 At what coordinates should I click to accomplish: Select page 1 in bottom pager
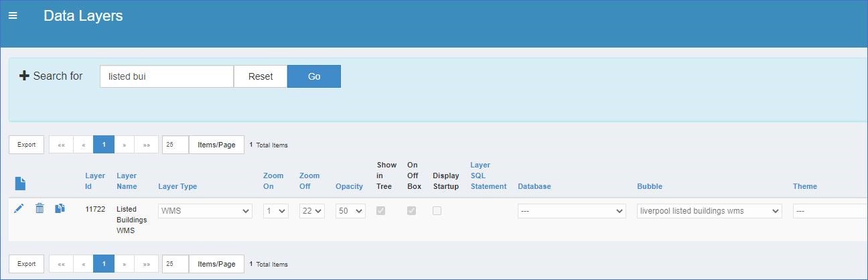pyautogui.click(x=104, y=264)
